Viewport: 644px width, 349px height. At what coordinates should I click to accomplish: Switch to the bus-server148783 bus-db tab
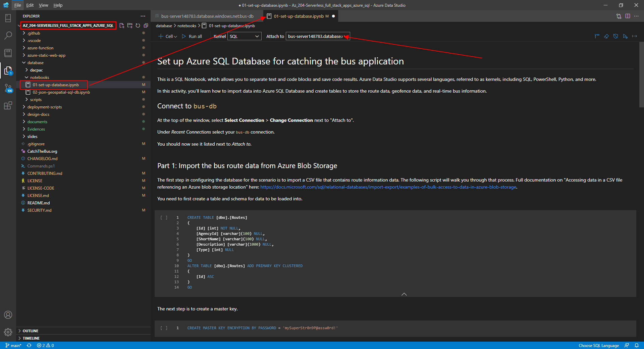pos(207,16)
